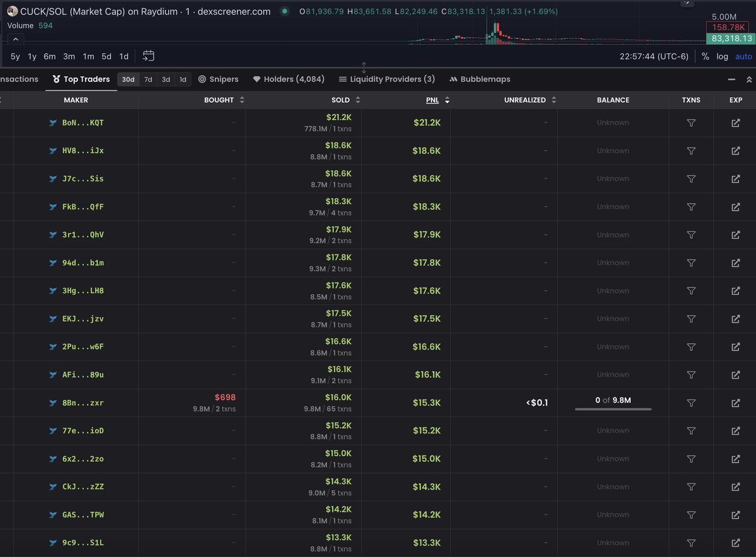
Task: Expand the panel with double chevron
Action: 748,79
